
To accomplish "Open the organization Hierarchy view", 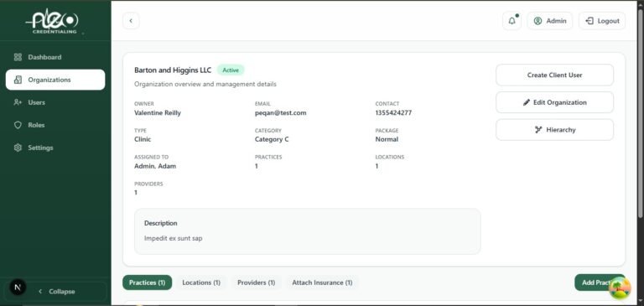I will tap(554, 130).
